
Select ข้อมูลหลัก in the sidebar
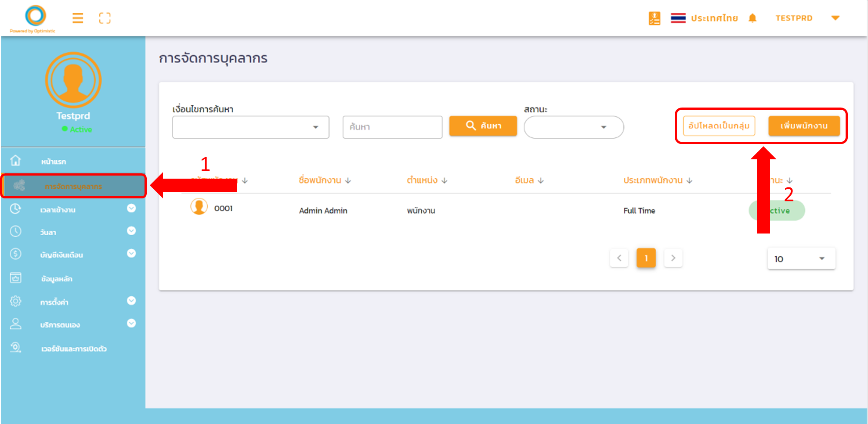(x=57, y=279)
